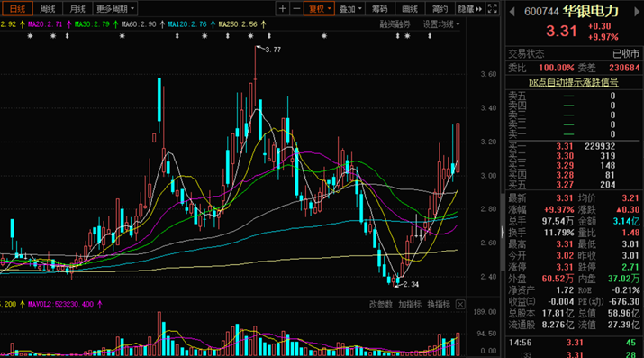The image size is (644, 358).
Task: Click the first star event marker
Action: (30, 36)
